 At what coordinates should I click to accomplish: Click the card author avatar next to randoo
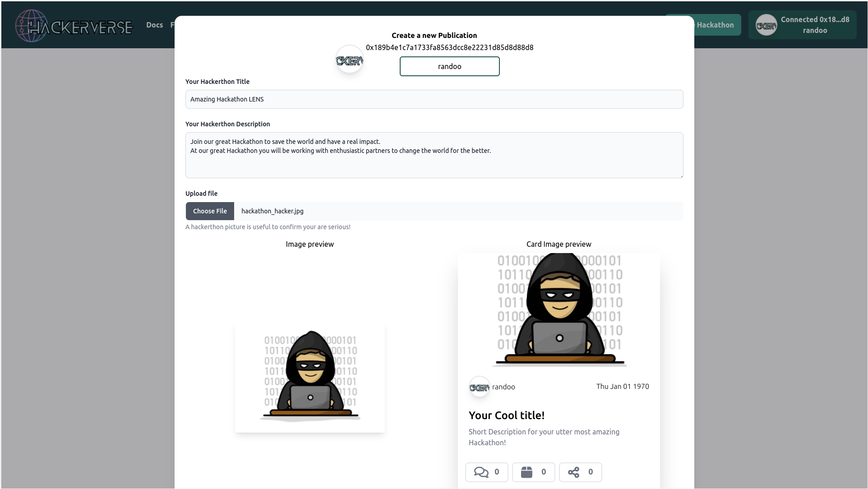[479, 387]
